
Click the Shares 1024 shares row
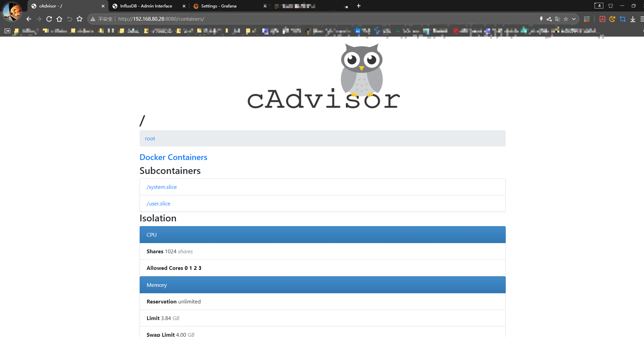(323, 251)
